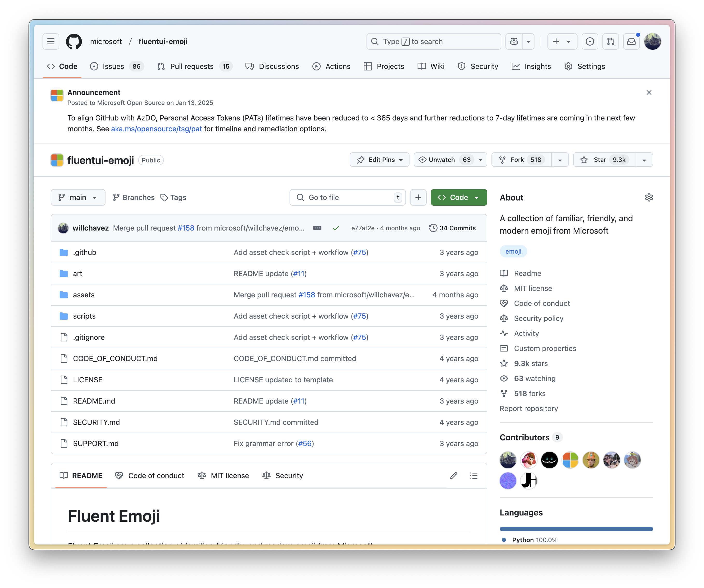Open the notifications inbox icon

[631, 41]
